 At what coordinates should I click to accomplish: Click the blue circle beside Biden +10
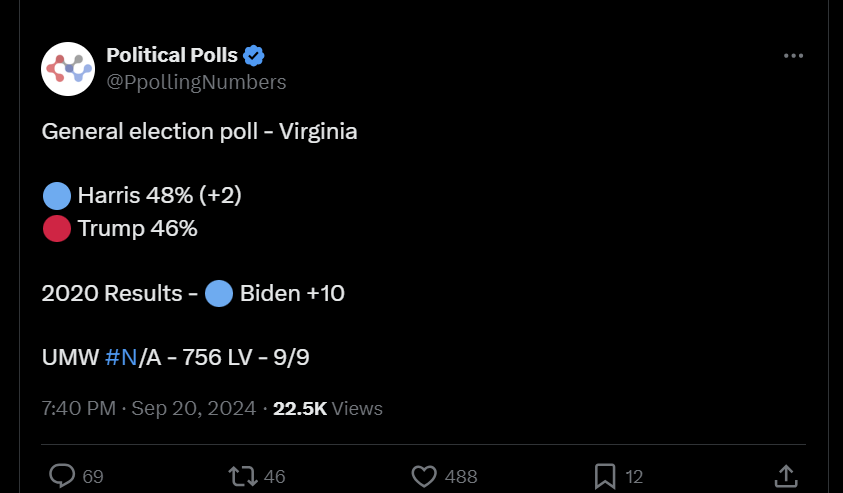click(219, 293)
